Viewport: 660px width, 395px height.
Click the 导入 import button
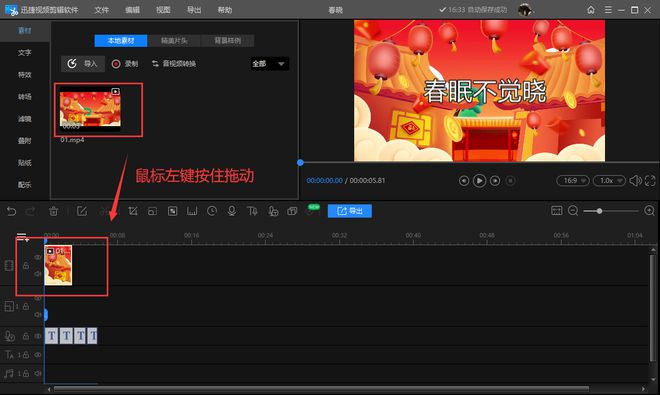coord(83,64)
